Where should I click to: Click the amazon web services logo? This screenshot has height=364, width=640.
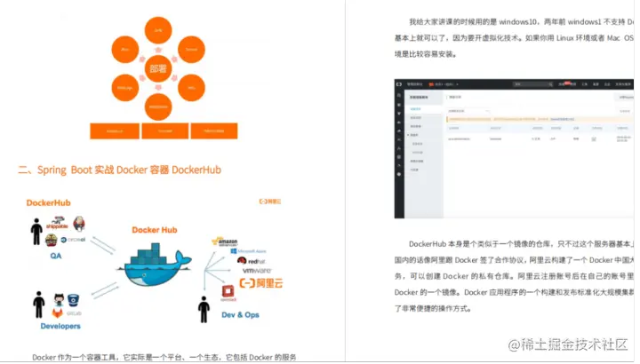pyautogui.click(x=225, y=241)
